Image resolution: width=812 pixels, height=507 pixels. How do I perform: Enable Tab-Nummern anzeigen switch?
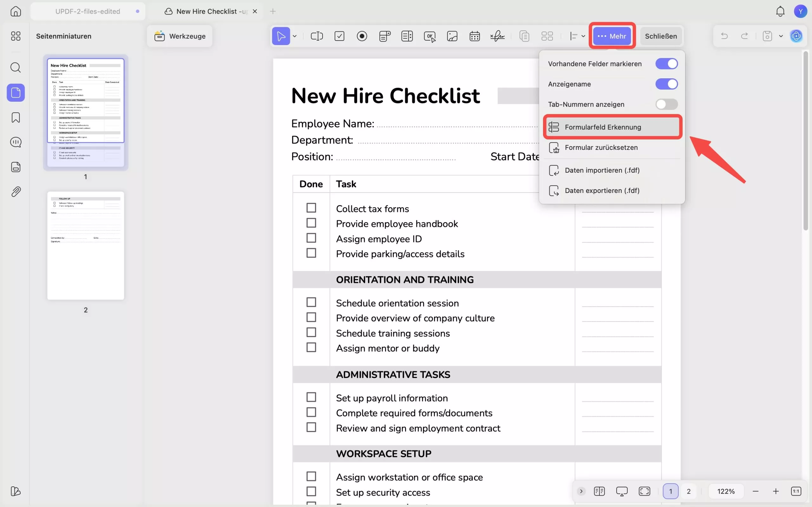coord(666,104)
